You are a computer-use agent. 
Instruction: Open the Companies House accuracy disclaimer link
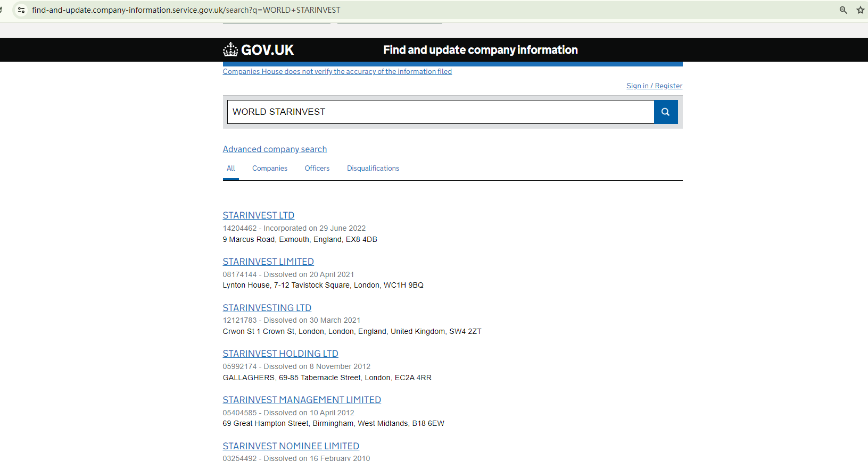[x=337, y=72]
